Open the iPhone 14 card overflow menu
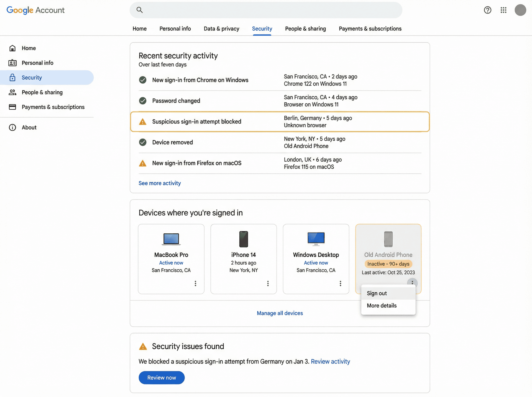 click(x=268, y=283)
